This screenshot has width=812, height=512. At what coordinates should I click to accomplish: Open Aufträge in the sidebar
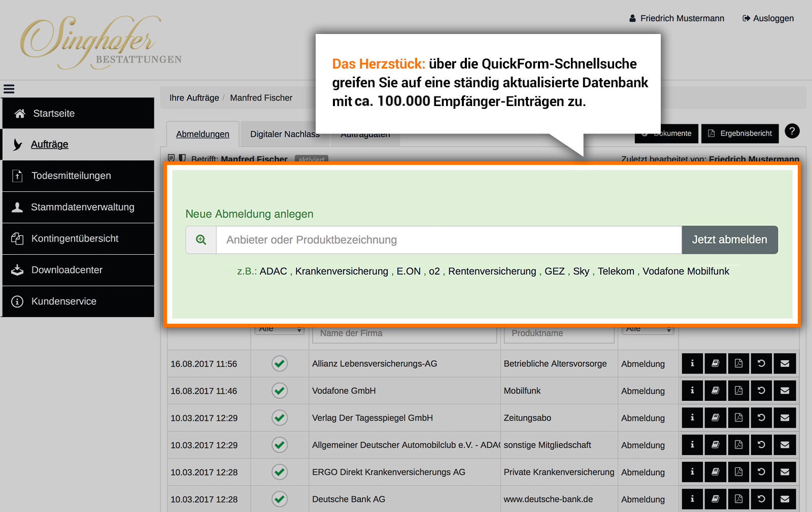78,145
